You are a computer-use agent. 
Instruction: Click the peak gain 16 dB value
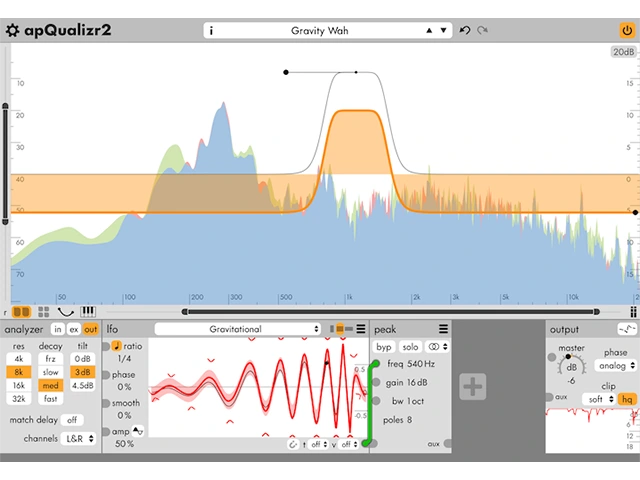pos(417,383)
